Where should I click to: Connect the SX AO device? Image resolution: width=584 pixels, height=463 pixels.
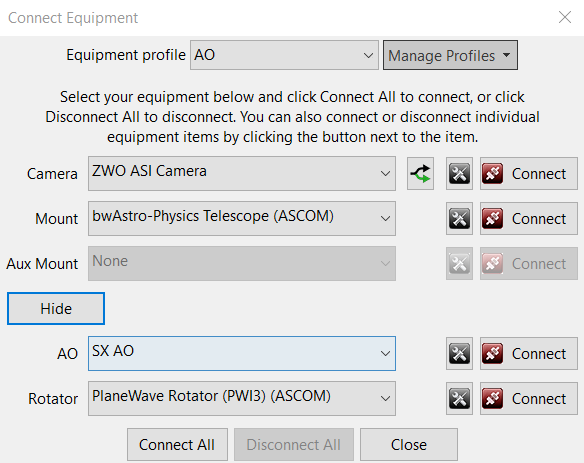[x=529, y=353]
